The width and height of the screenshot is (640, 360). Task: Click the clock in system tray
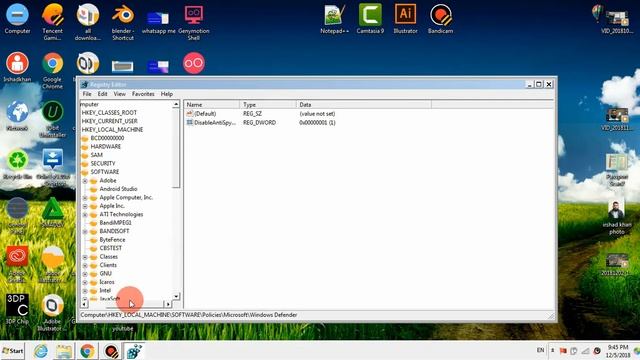pyautogui.click(x=618, y=351)
